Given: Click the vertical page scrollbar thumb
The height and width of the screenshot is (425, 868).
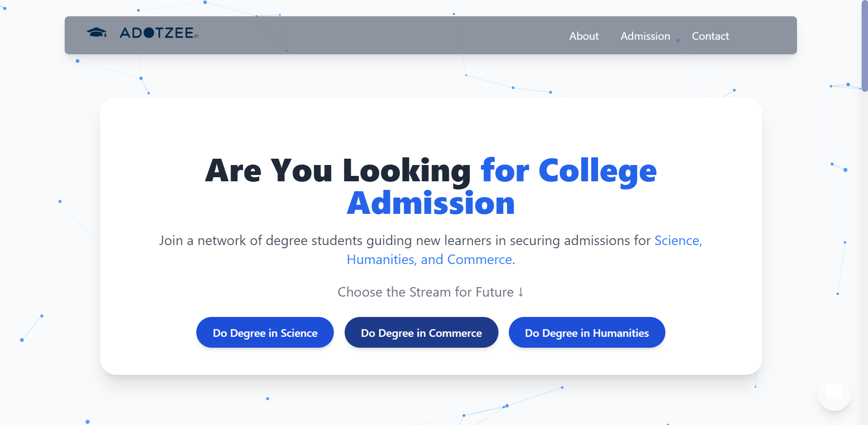Looking at the screenshot, I should 864,45.
